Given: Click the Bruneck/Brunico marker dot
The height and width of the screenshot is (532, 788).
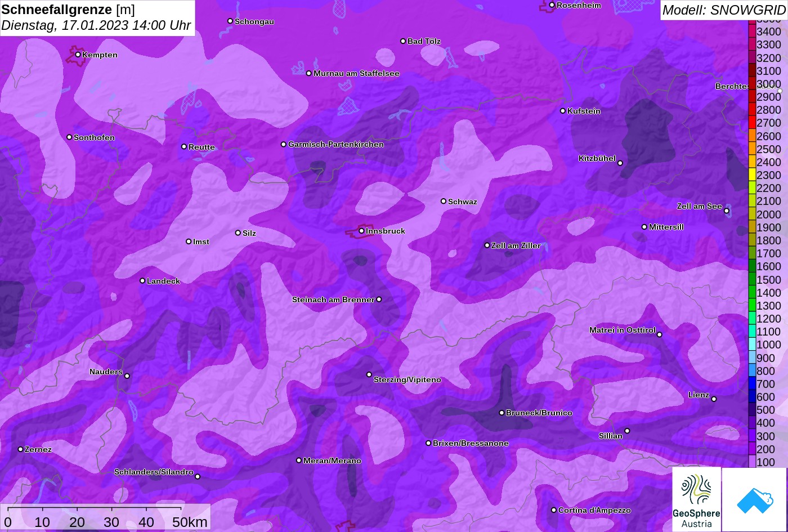Looking at the screenshot, I should [x=502, y=413].
